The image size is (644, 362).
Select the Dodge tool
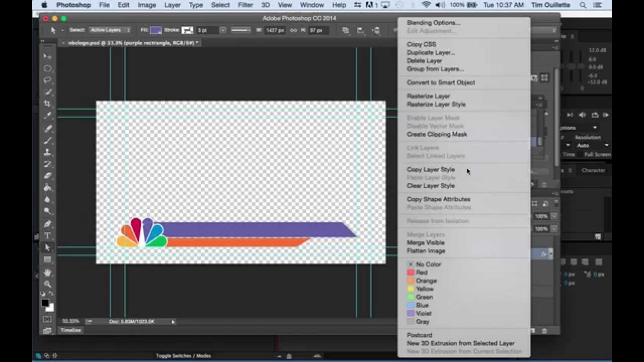point(48,211)
